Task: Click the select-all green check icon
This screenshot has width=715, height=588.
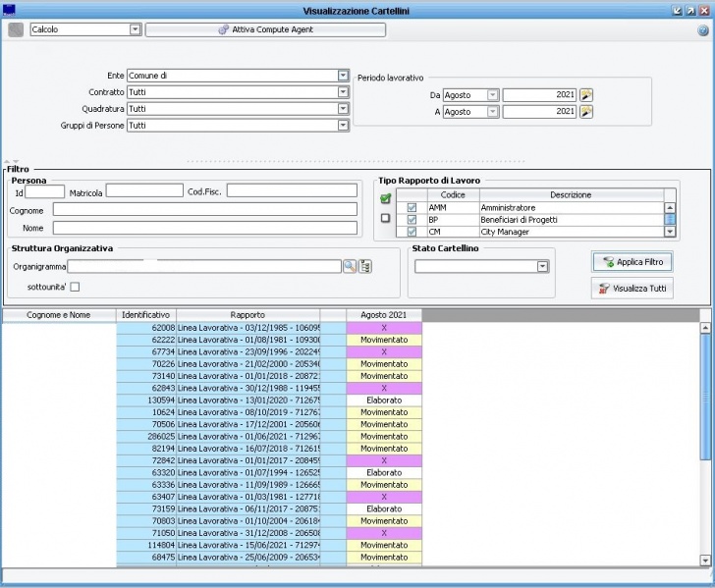Action: (386, 199)
